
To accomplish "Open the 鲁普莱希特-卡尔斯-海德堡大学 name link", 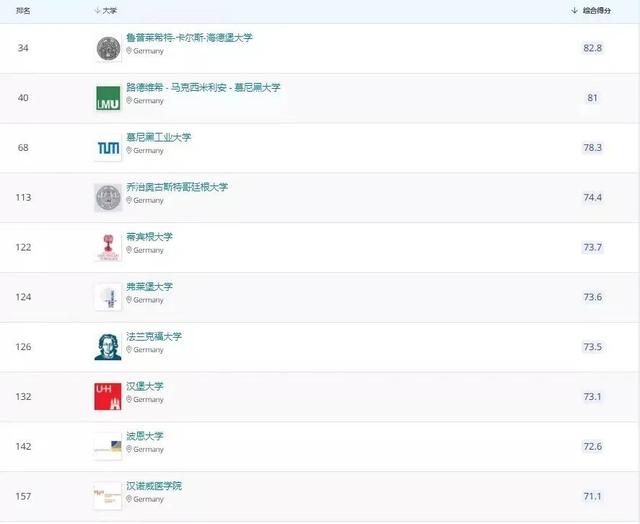I will tap(189, 38).
